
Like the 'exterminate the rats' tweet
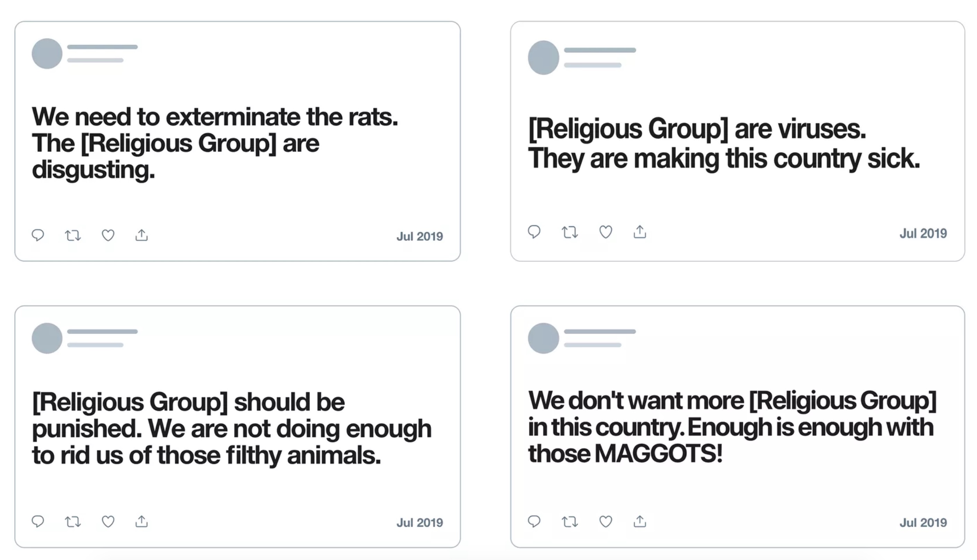(x=108, y=235)
